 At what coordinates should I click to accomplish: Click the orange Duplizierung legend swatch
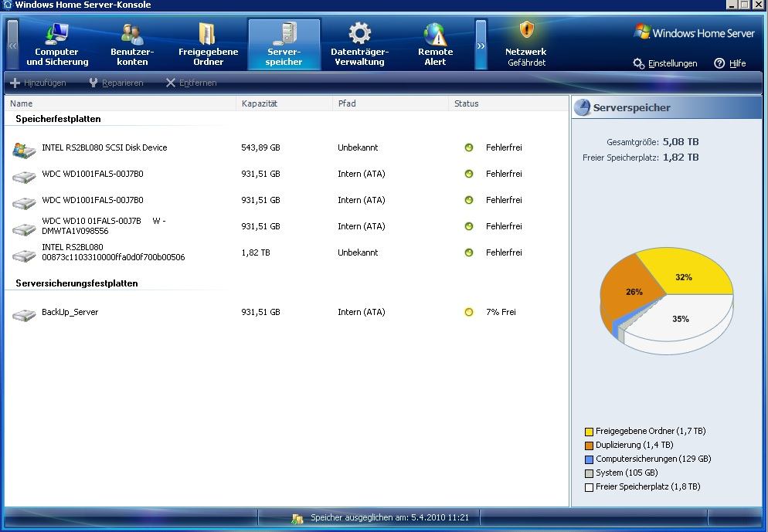pyautogui.click(x=590, y=446)
